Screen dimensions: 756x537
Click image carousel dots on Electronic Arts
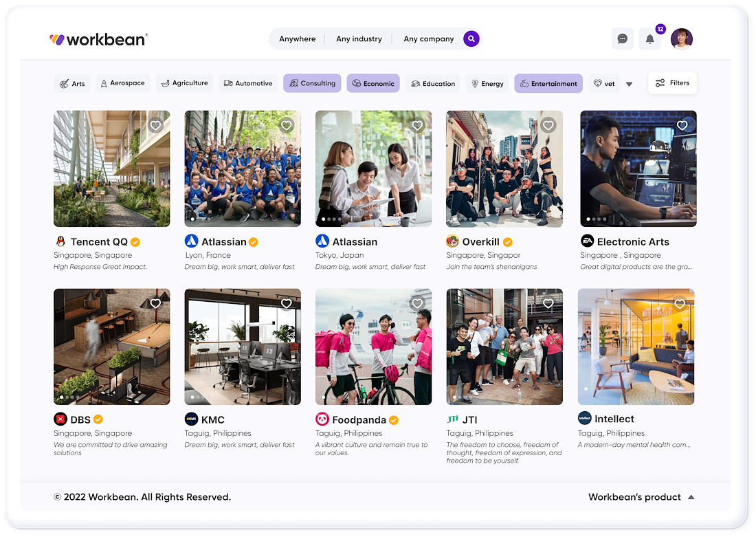597,219
